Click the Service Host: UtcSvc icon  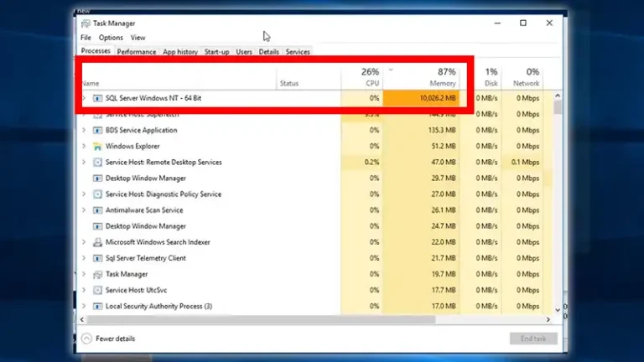click(97, 290)
